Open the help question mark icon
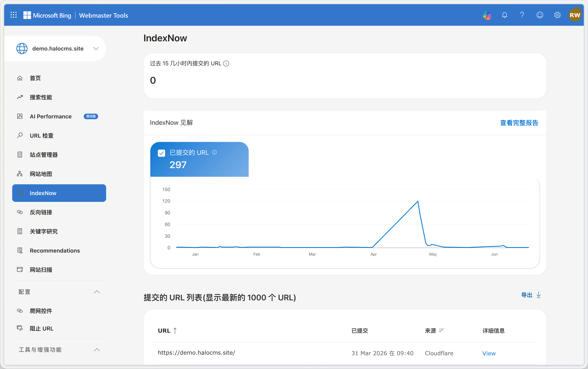Screen dimensions: 588x369 [x=522, y=15]
